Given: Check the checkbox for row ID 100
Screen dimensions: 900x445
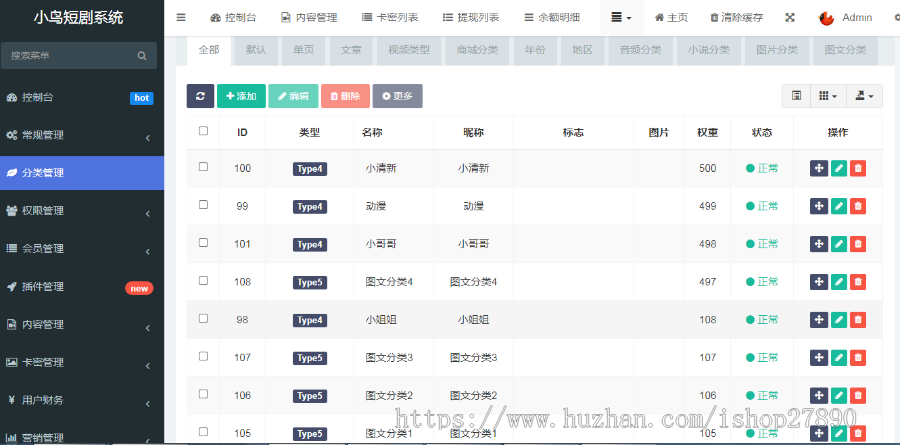Looking at the screenshot, I should click(x=204, y=167).
